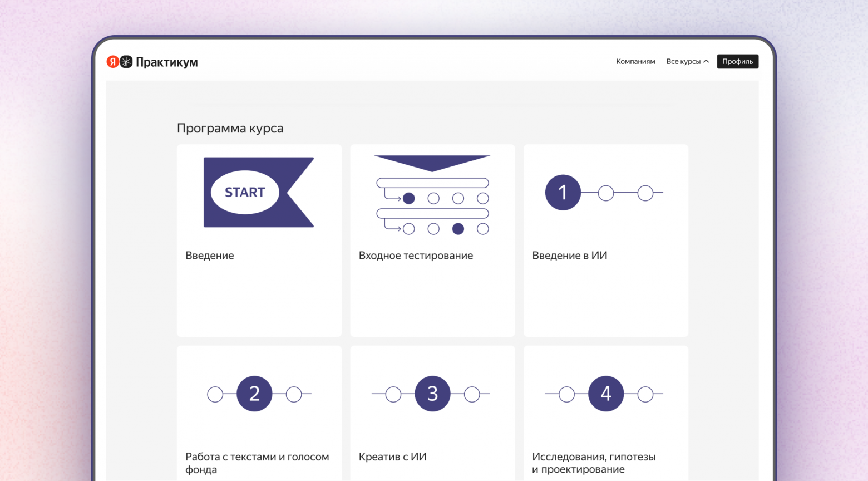Open the Входное тестирование card title
The width and height of the screenshot is (868, 481).
click(416, 256)
